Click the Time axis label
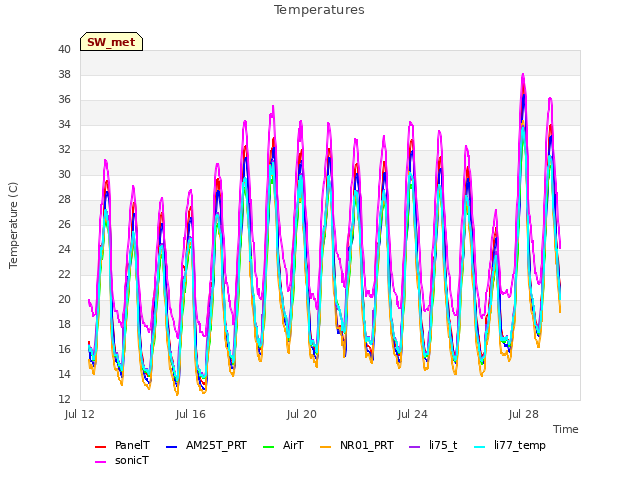 point(566,429)
